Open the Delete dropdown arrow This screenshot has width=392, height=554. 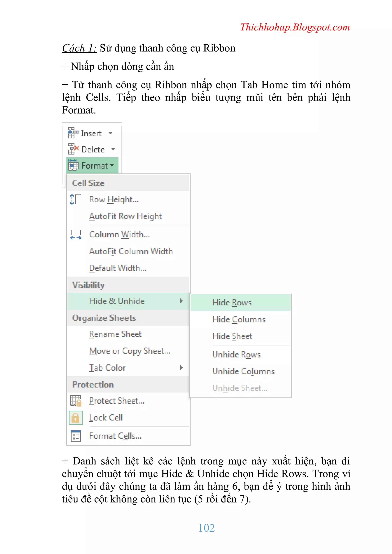[x=113, y=149]
